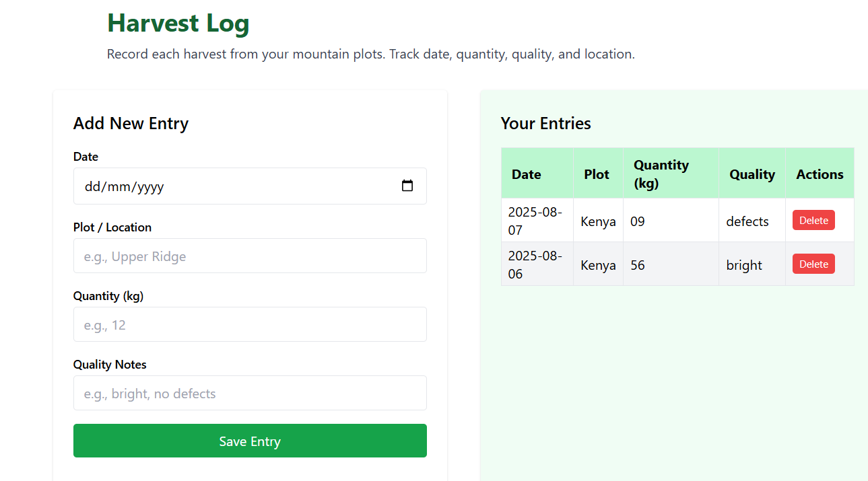Click the Actions column header
This screenshot has height=481, width=868.
click(820, 173)
